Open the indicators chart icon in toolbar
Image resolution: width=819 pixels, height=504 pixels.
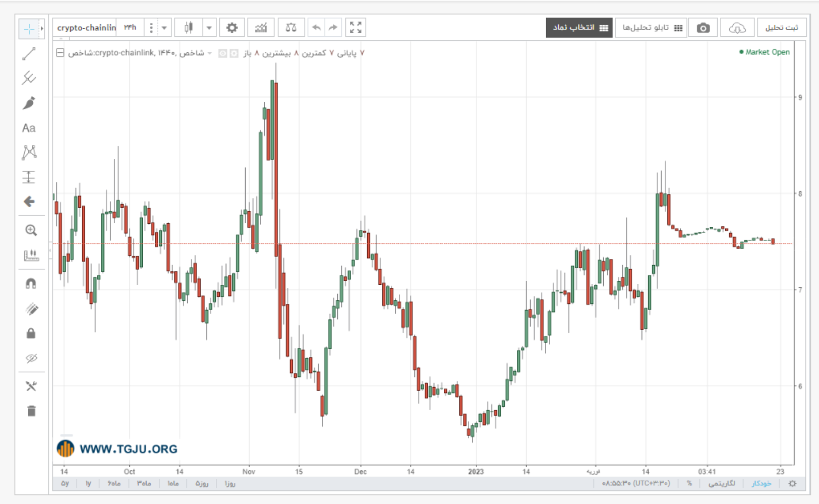pos(261,28)
